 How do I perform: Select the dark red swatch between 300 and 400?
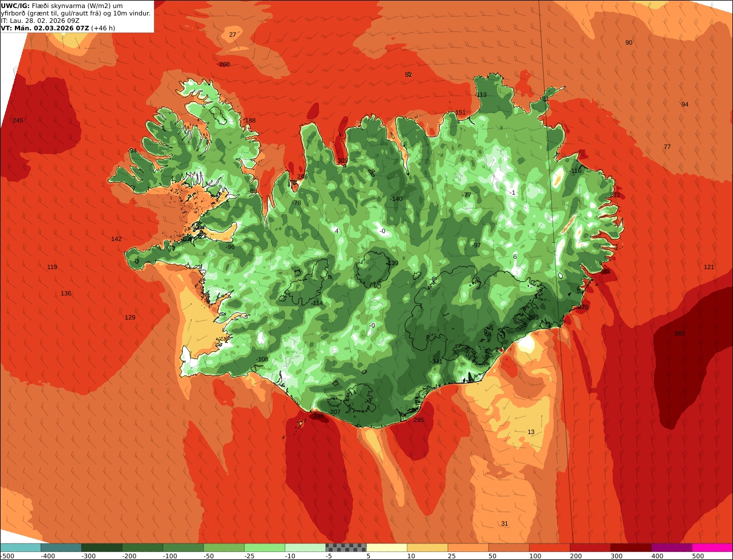tap(631, 547)
